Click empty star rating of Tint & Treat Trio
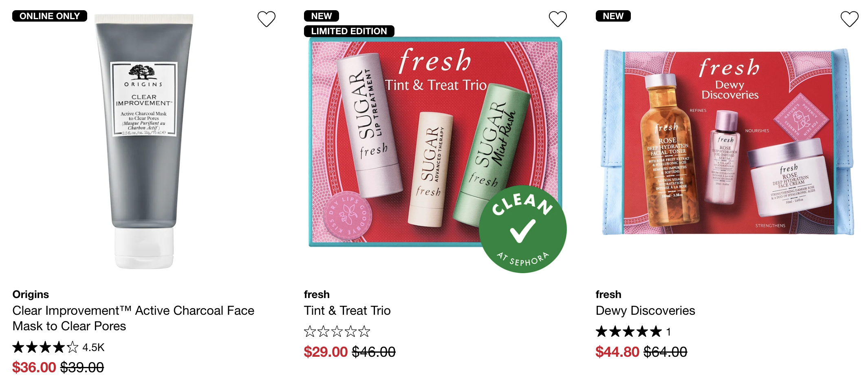 (337, 331)
